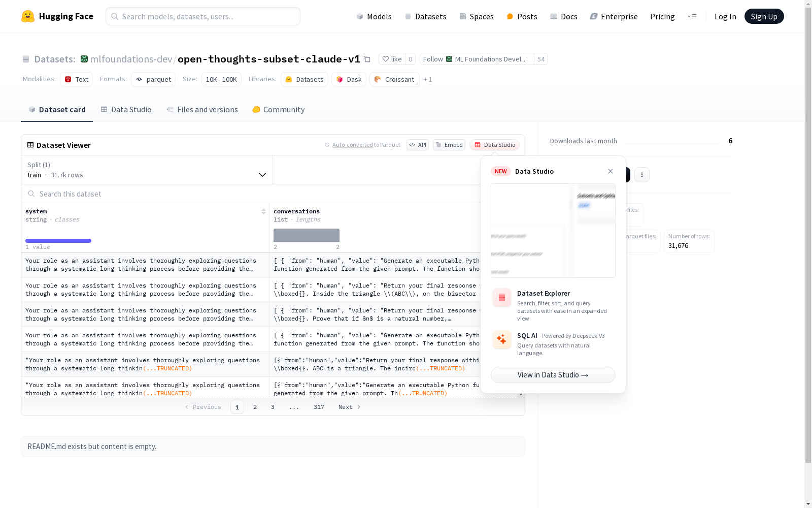Image resolution: width=812 pixels, height=508 pixels.
Task: Go to the Pricing page
Action: click(x=662, y=16)
